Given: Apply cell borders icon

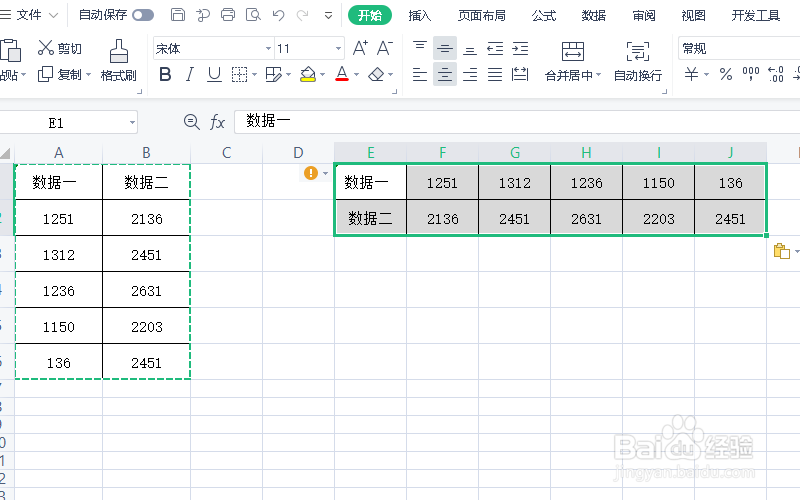Looking at the screenshot, I should pyautogui.click(x=239, y=74).
